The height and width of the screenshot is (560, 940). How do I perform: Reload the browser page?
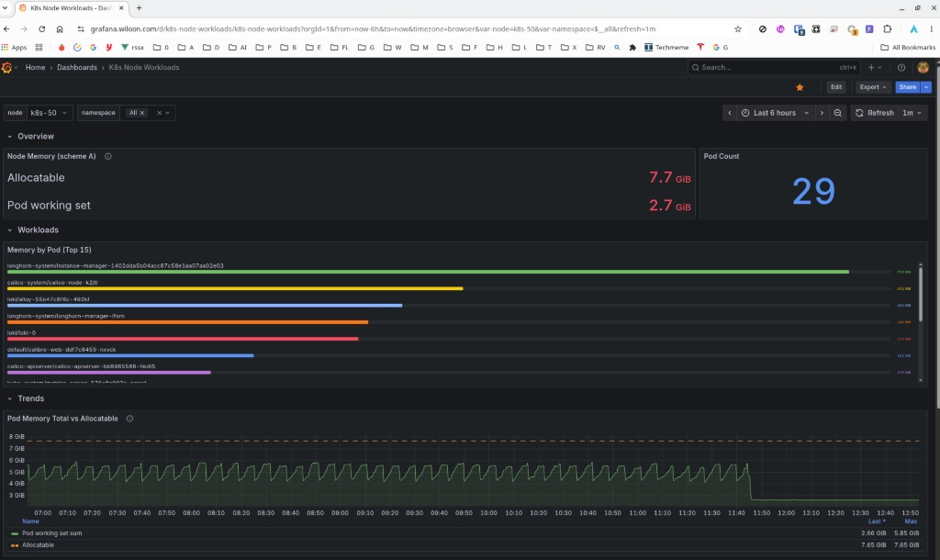click(x=41, y=28)
